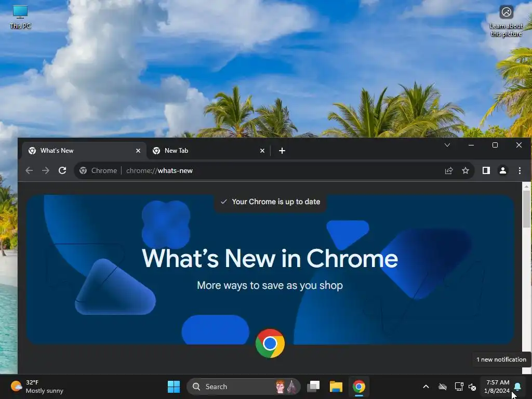Click the muted volume tray icon
532x399 pixels.
(472, 387)
